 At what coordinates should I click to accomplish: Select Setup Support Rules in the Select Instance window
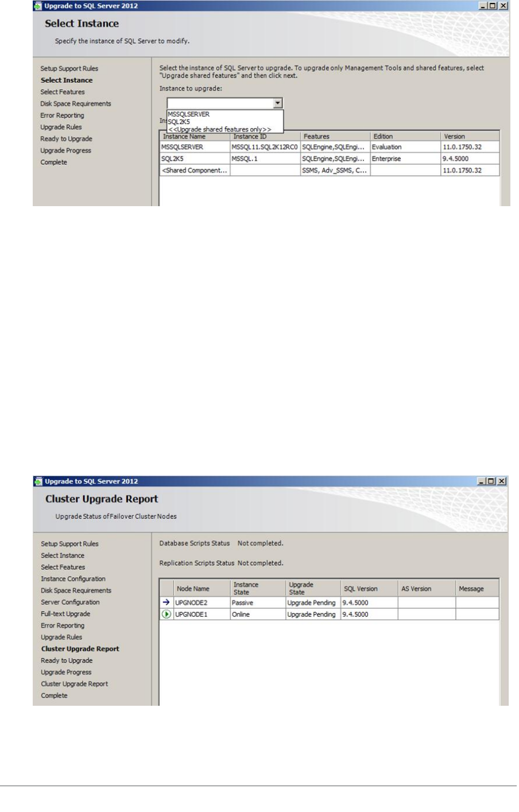[69, 68]
